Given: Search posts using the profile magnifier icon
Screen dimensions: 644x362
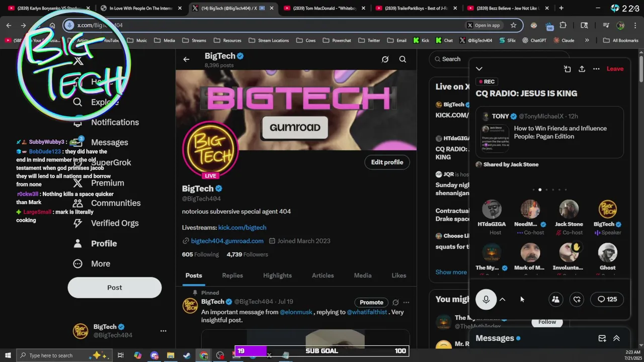Looking at the screenshot, I should point(403,59).
